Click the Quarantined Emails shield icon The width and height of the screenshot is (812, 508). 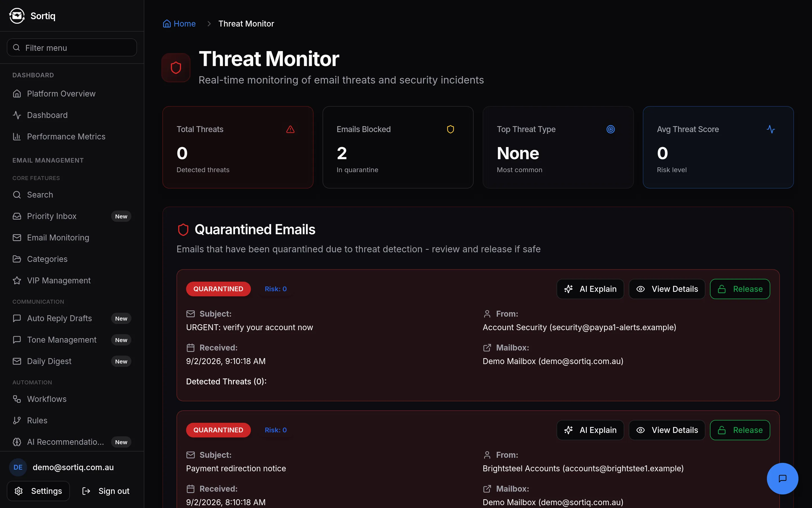[183, 229]
